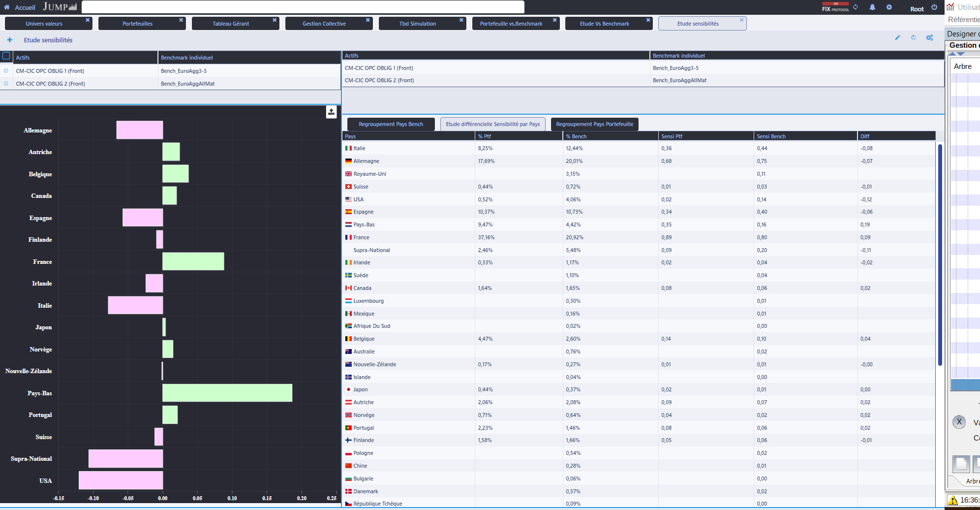This screenshot has width=980, height=510.
Task: Expand the Arbre tree panel on the right
Action: (x=962, y=66)
